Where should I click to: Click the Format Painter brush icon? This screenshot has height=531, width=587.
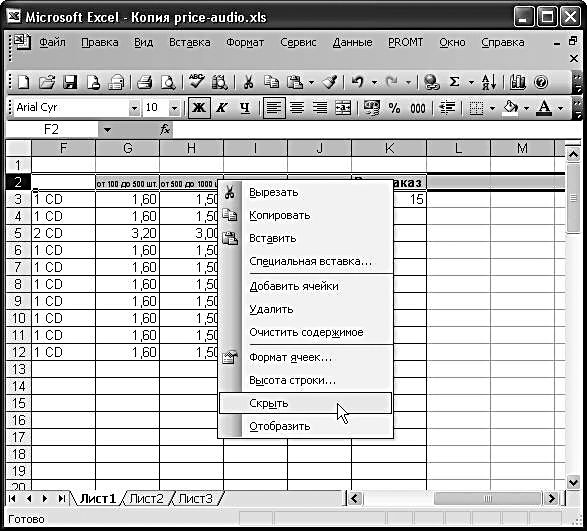(x=330, y=82)
